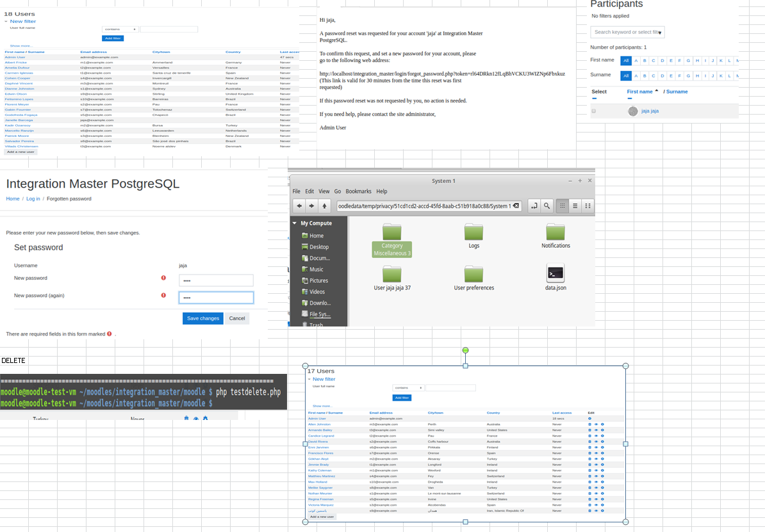Go up to the parent folder
This screenshot has width=765, height=532.
tap(324, 206)
